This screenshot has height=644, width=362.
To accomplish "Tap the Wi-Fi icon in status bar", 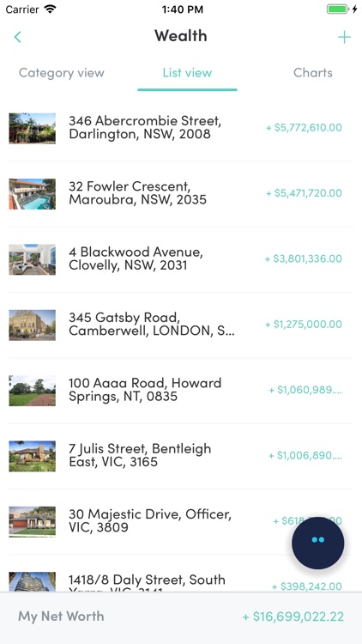I will (x=50, y=9).
